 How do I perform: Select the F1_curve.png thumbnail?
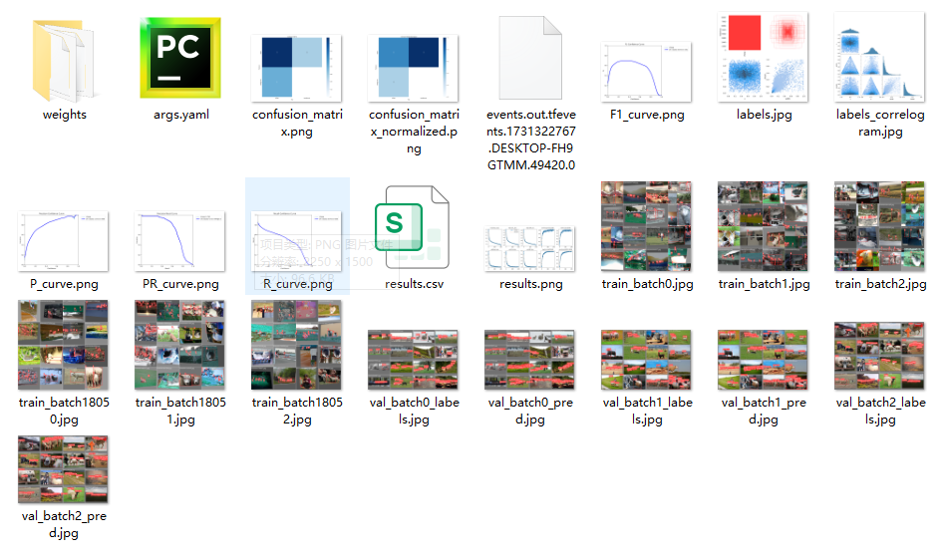click(646, 72)
